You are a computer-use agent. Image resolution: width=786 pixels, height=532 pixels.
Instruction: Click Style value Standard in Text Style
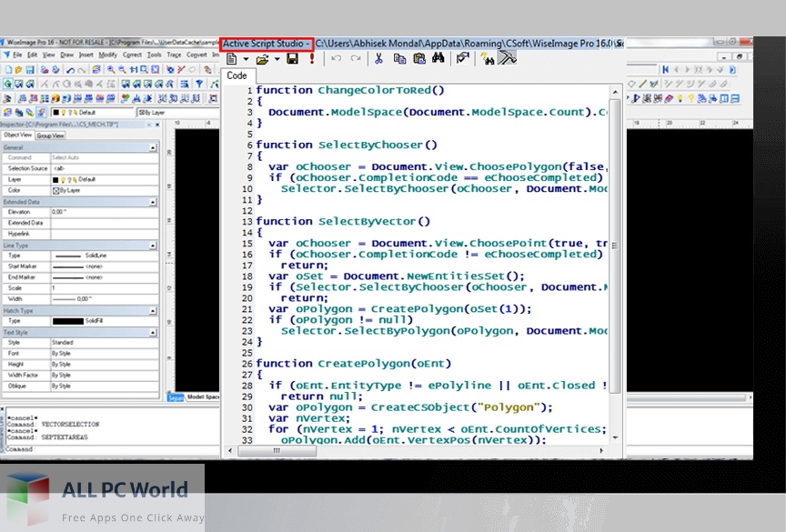coord(105,343)
